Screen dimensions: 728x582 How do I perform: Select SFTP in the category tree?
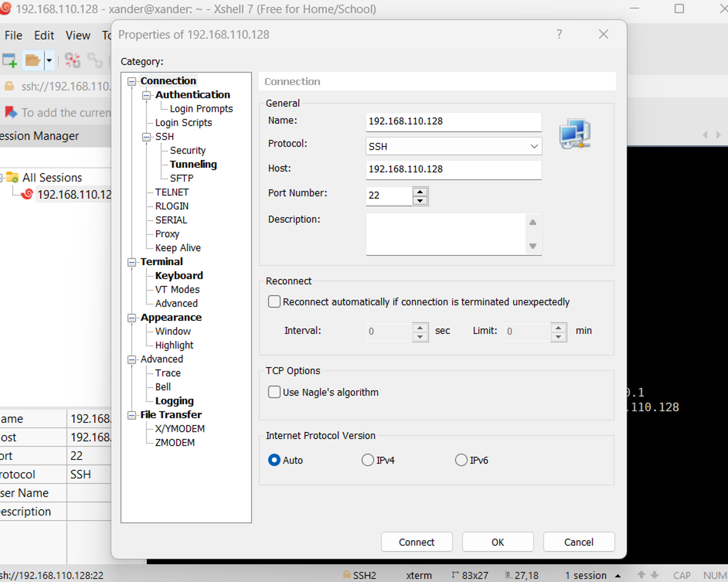[182, 178]
